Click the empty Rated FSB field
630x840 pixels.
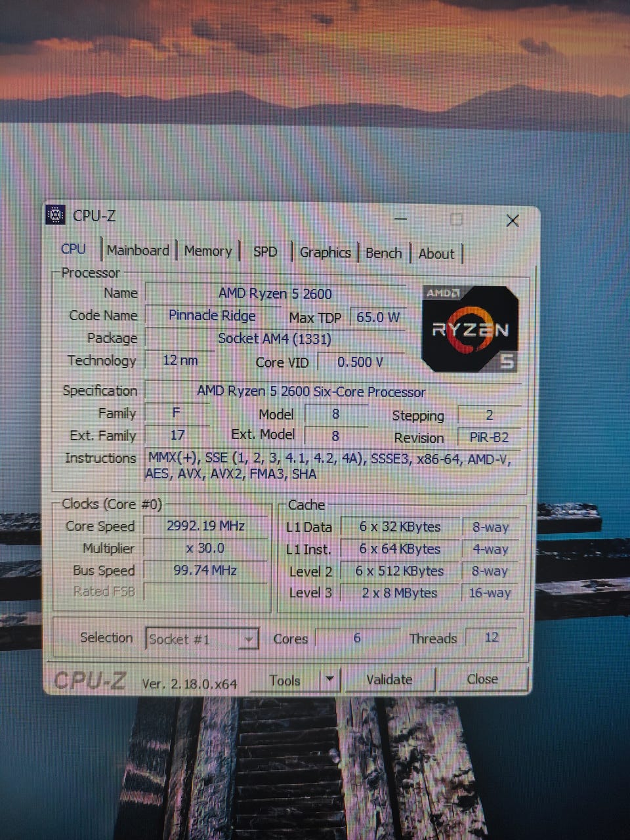[x=205, y=592]
